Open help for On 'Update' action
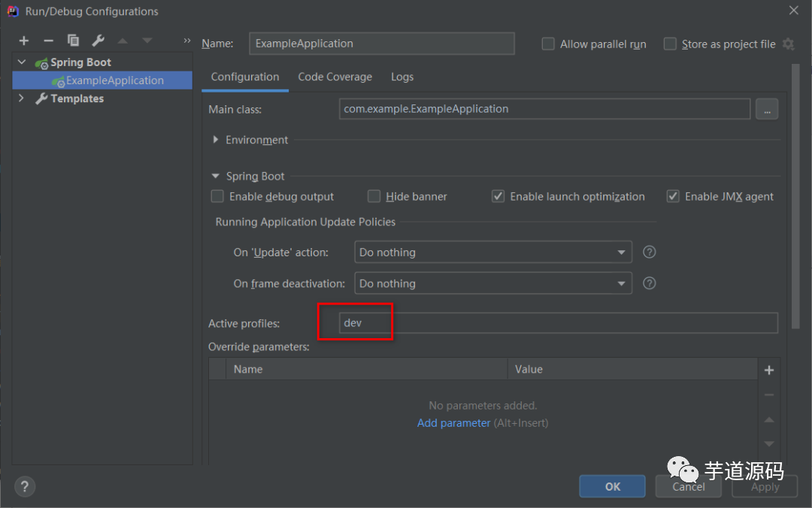Viewport: 812px width, 508px height. pos(650,252)
